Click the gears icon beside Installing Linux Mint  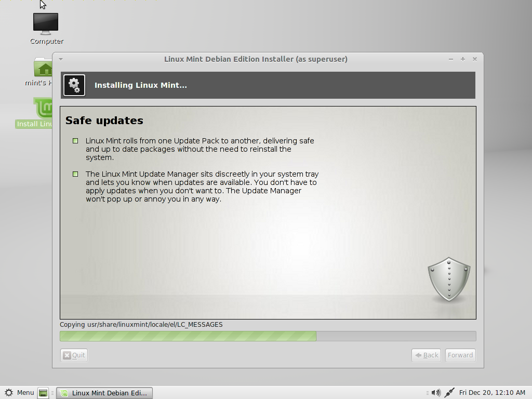[74, 85]
